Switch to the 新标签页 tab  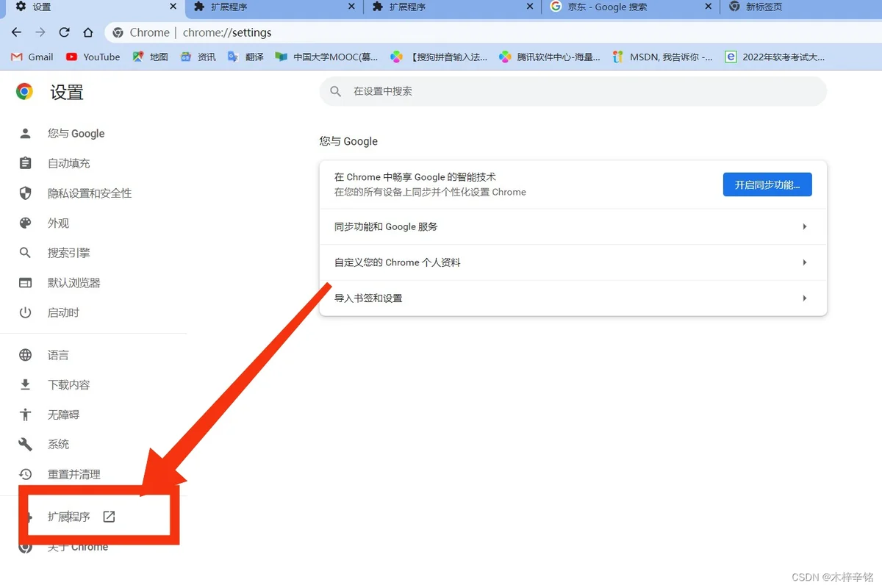(801, 7)
